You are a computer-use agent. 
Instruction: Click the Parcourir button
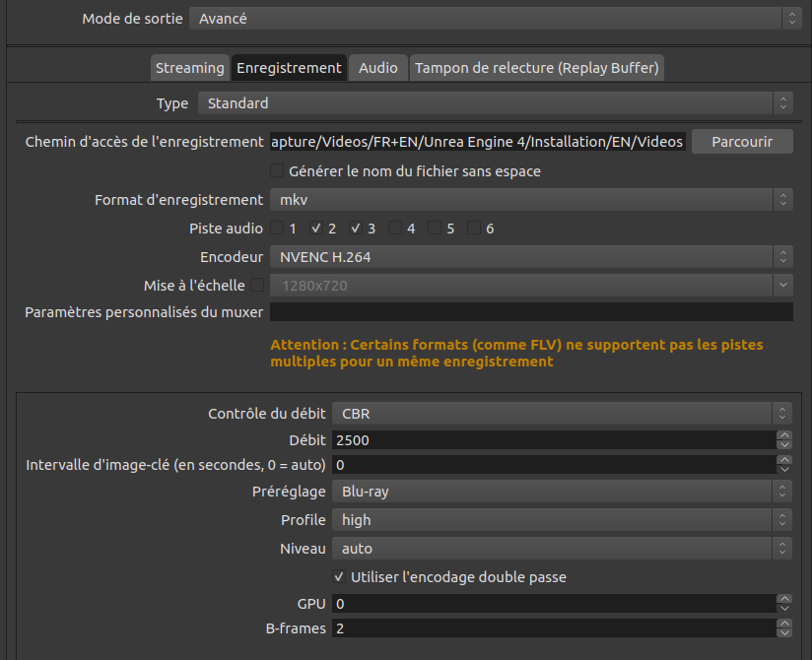742,142
